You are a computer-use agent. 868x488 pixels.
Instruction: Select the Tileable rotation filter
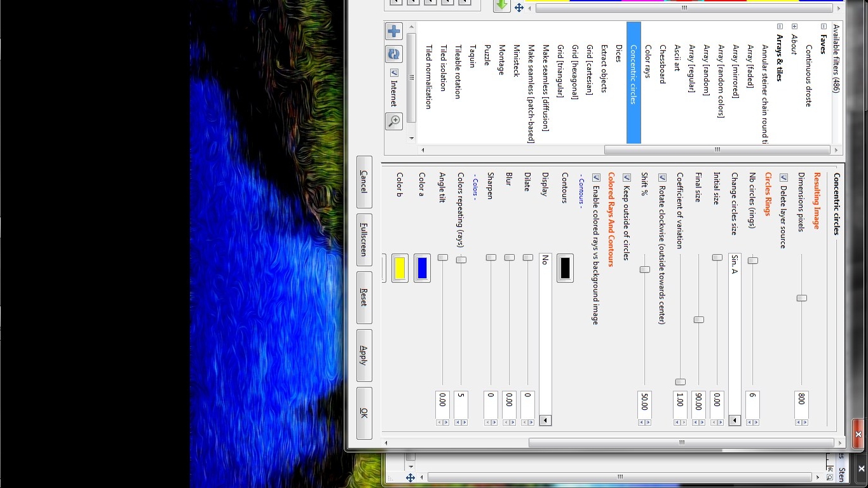(458, 71)
